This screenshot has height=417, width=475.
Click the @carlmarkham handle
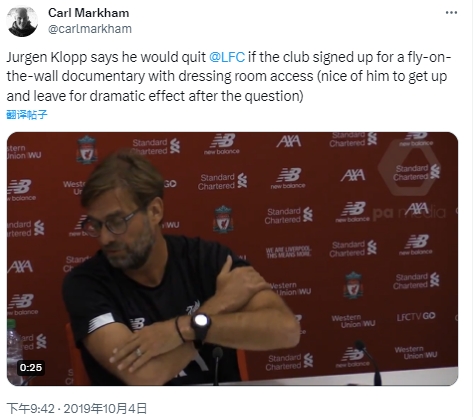click(90, 29)
